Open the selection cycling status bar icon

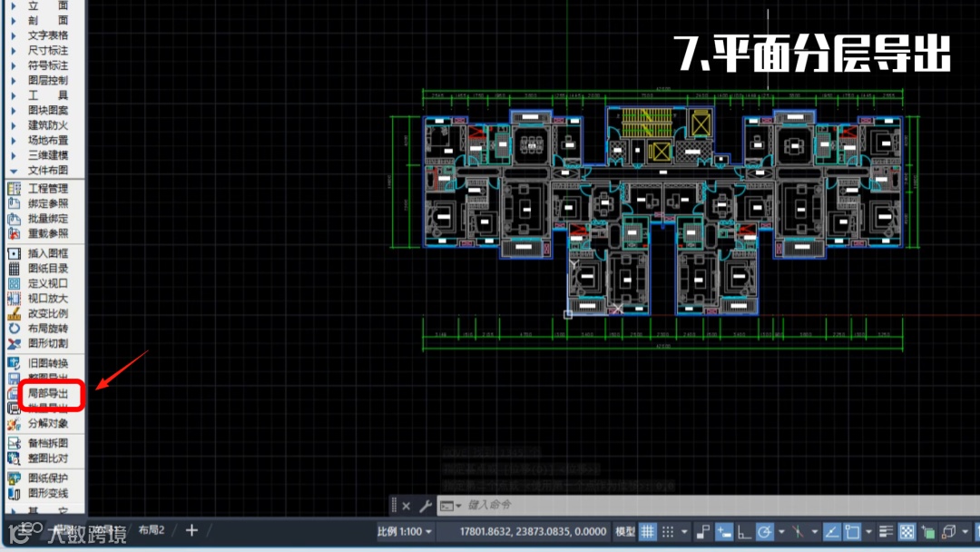(x=928, y=532)
